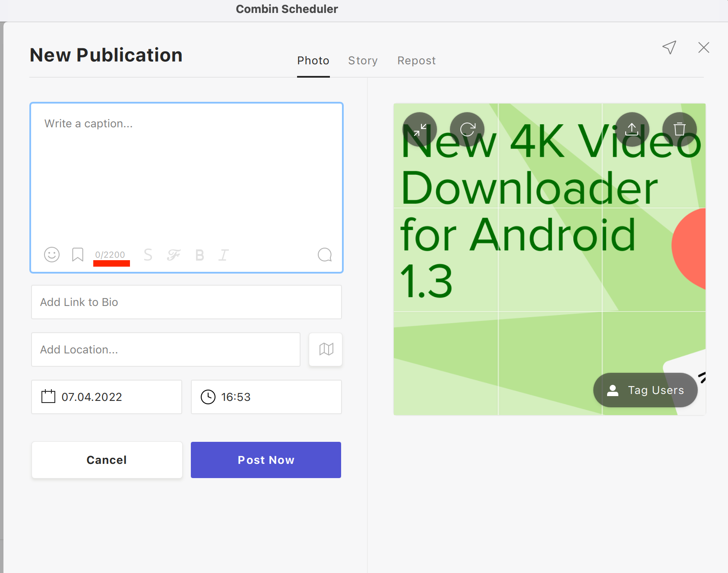Click the paper plane send icon

(x=669, y=47)
